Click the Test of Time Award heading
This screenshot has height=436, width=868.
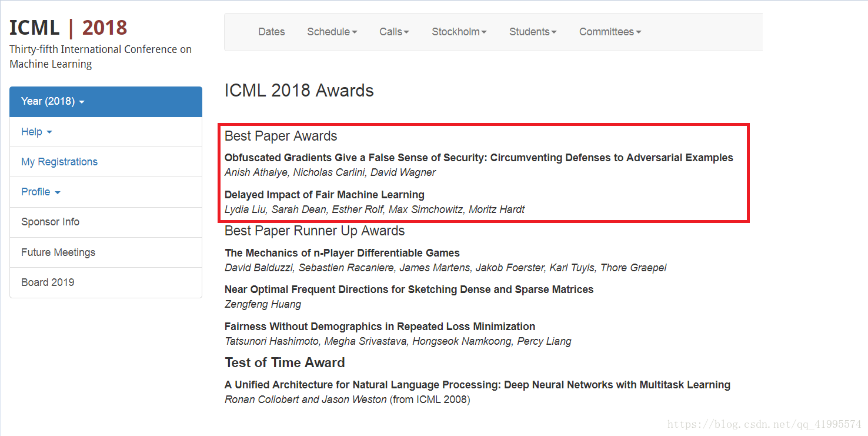(x=285, y=362)
